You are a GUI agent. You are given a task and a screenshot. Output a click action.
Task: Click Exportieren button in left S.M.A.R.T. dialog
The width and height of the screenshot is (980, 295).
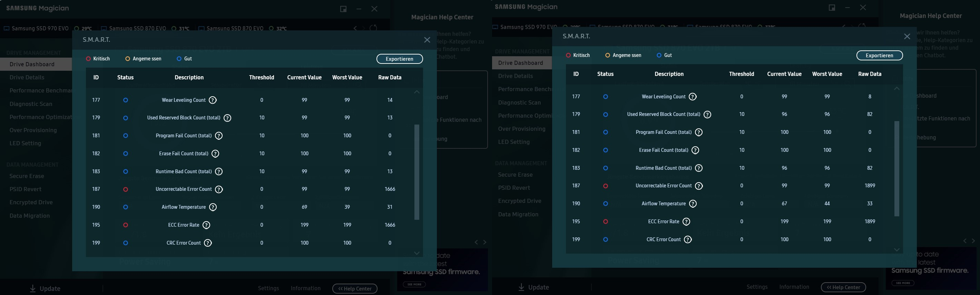[x=400, y=59]
